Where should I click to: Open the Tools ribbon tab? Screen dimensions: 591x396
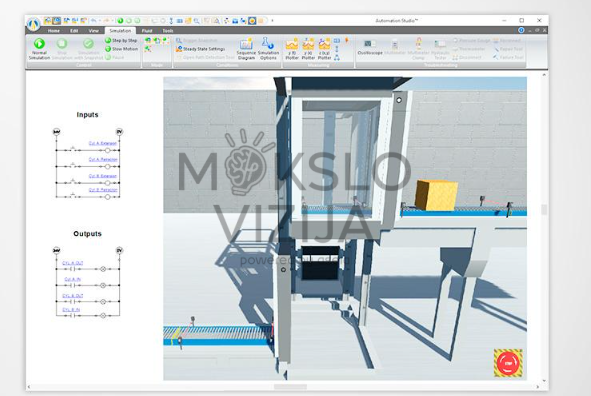click(x=168, y=31)
